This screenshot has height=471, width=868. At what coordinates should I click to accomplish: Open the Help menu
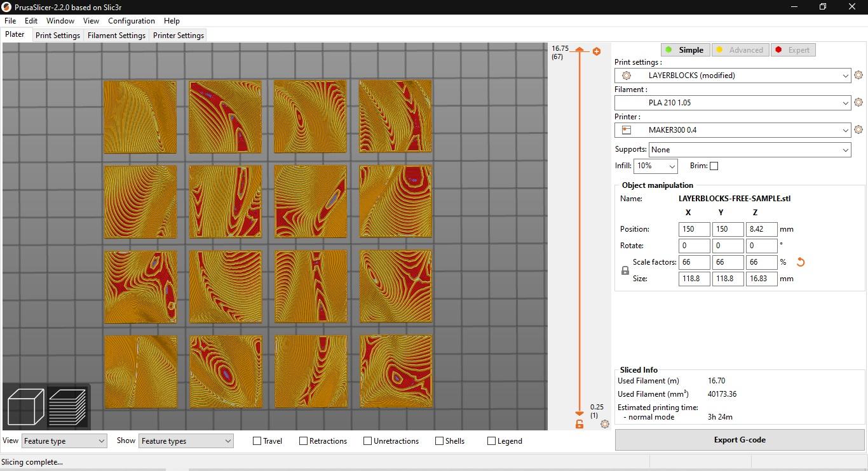[172, 21]
